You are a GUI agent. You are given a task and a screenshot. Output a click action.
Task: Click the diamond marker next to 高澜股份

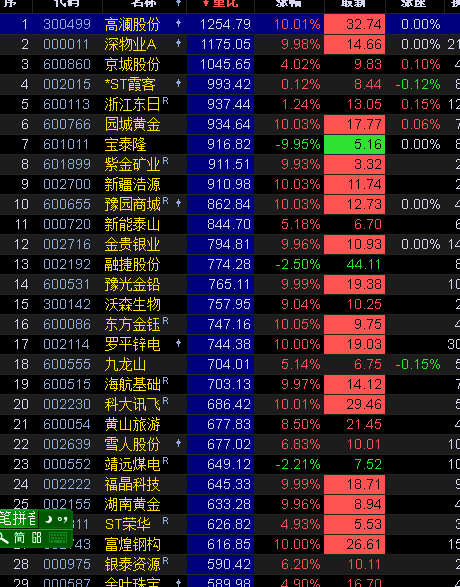pyautogui.click(x=179, y=23)
